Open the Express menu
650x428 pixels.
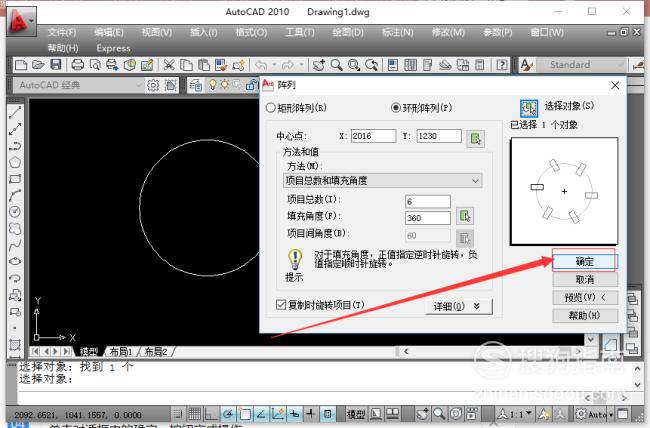coord(114,48)
